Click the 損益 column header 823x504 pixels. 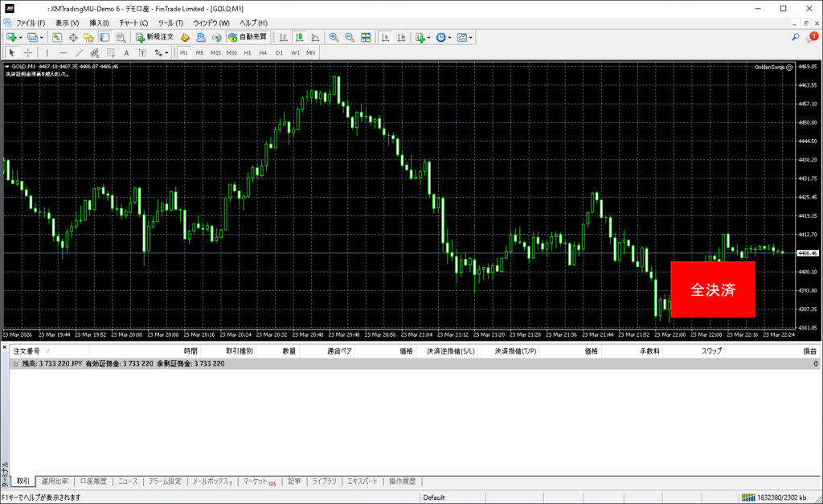coord(810,351)
